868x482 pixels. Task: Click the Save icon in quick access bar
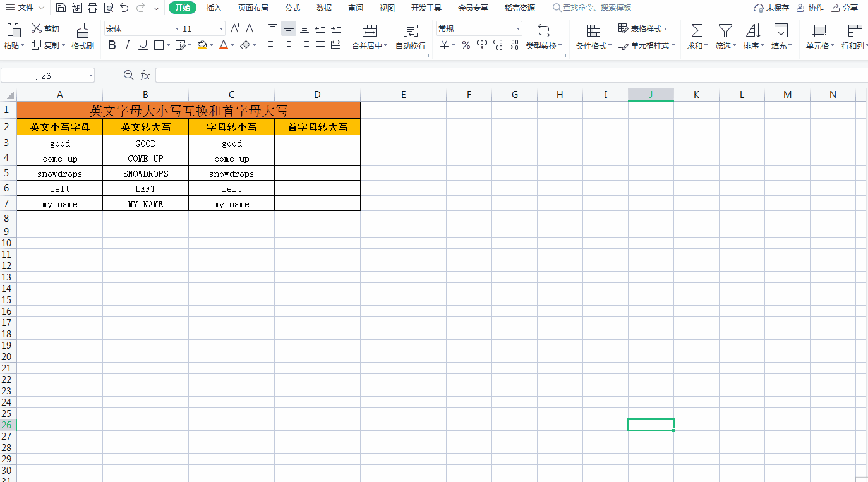pos(61,8)
